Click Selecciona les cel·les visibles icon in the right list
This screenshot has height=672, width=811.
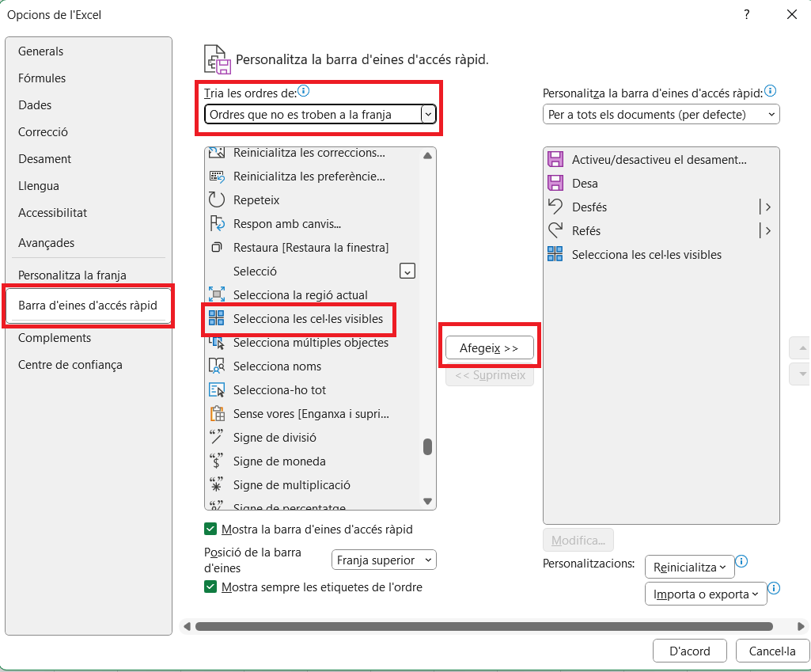pyautogui.click(x=555, y=254)
